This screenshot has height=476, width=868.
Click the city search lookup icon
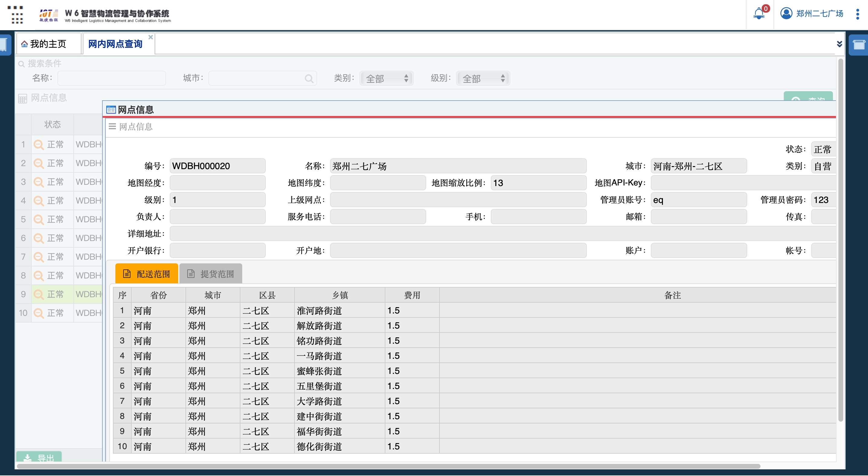tap(309, 79)
